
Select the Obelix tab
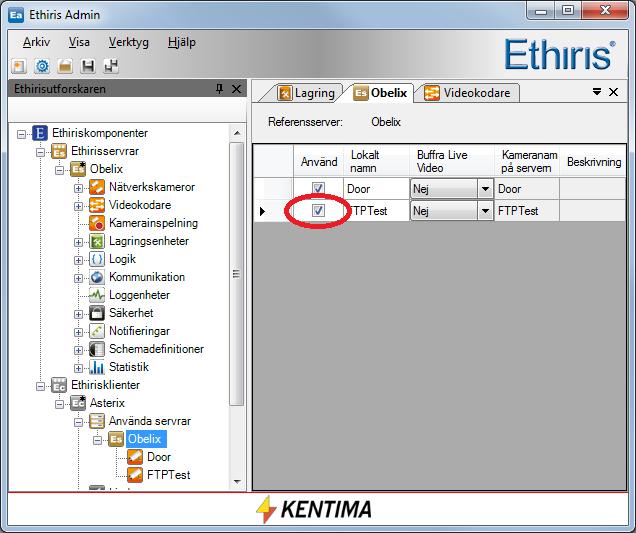pos(380,93)
